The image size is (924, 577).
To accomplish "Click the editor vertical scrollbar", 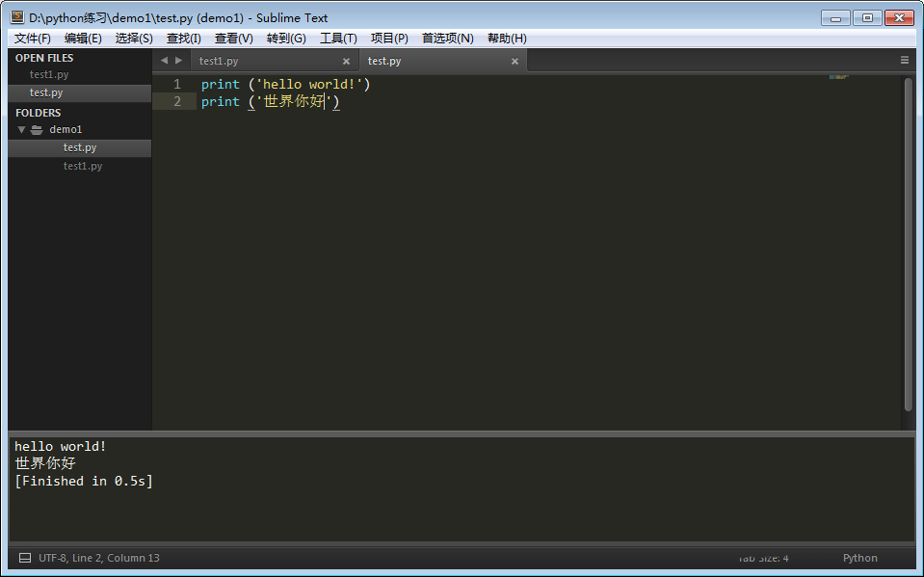I will coord(908,245).
